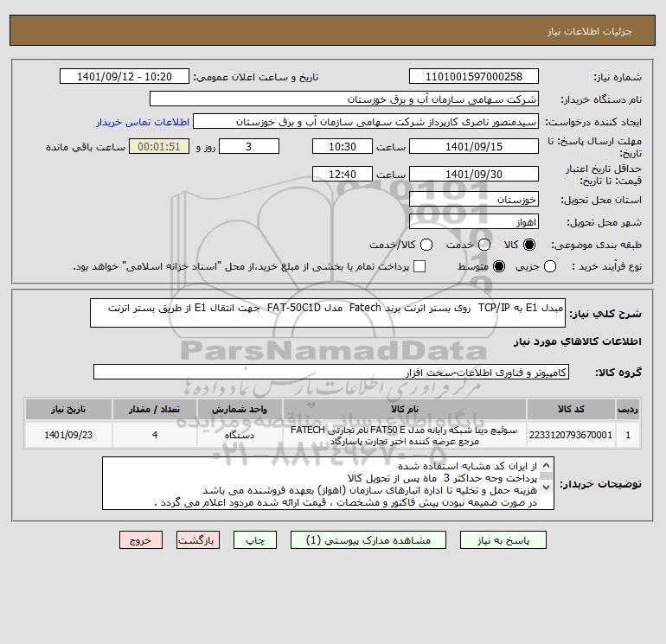
Task: Click product code cell 2233120793670001
Action: click(571, 435)
